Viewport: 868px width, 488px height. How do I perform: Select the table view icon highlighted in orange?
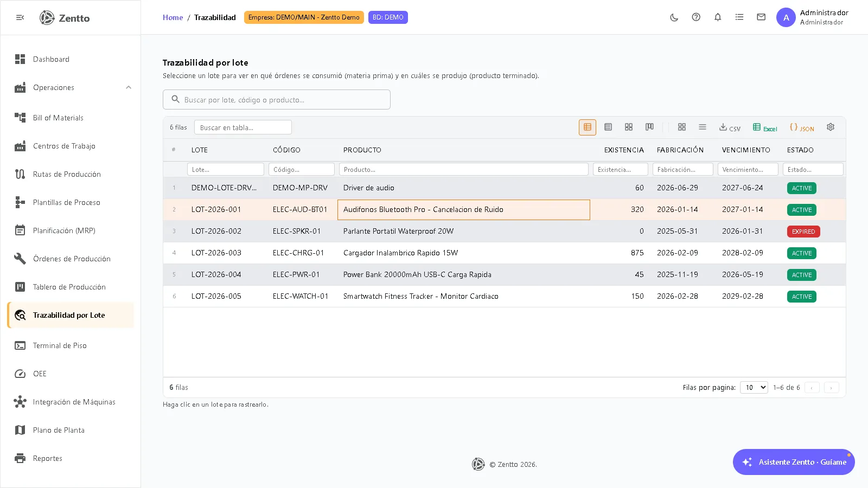tap(588, 127)
